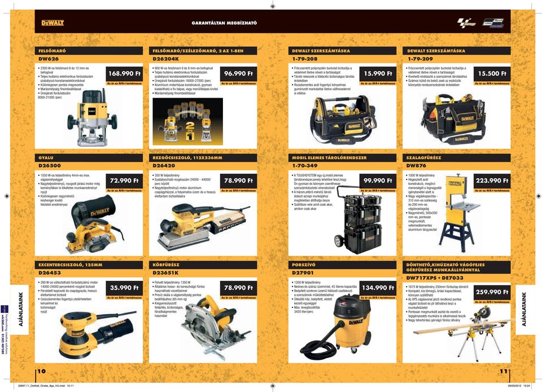Screen dimensions: 542x392
Task: Click model number 1-70-349
Action: [305, 166]
